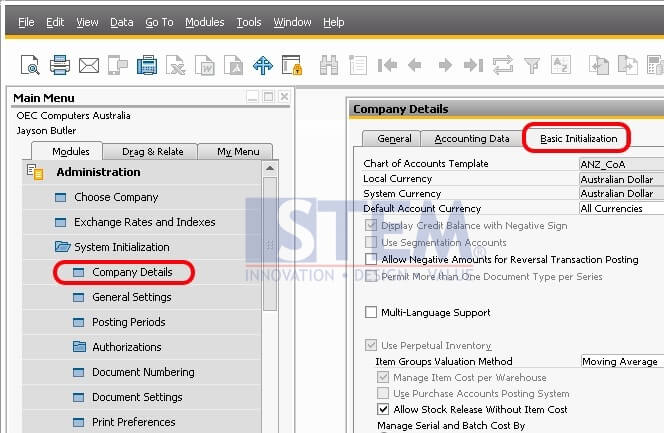Viewport: 664px width, 433px height.
Task: Go to previous record arrow
Action: (x=415, y=65)
